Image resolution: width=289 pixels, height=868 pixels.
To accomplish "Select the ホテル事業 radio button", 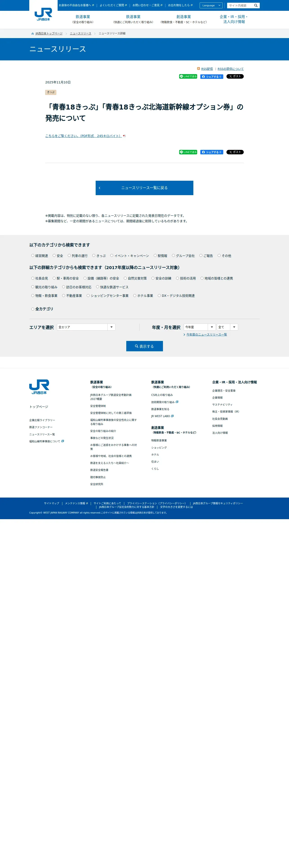I will coord(135,296).
